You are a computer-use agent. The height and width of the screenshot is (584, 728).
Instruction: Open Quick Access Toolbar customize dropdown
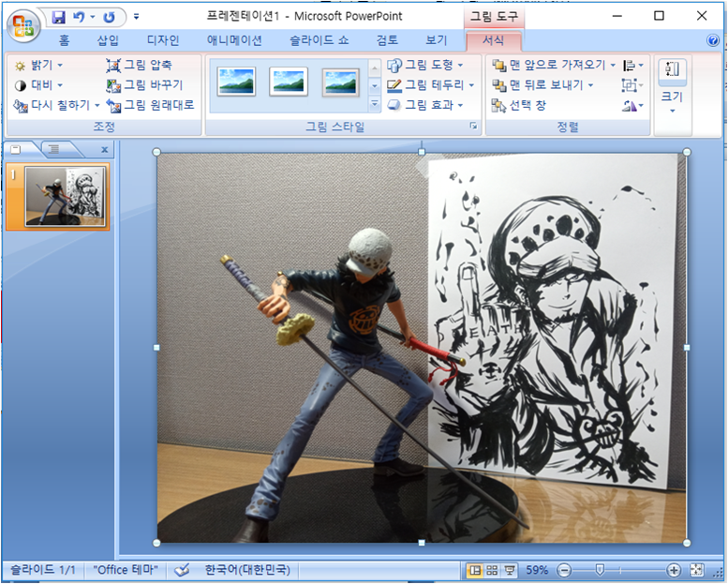(136, 17)
